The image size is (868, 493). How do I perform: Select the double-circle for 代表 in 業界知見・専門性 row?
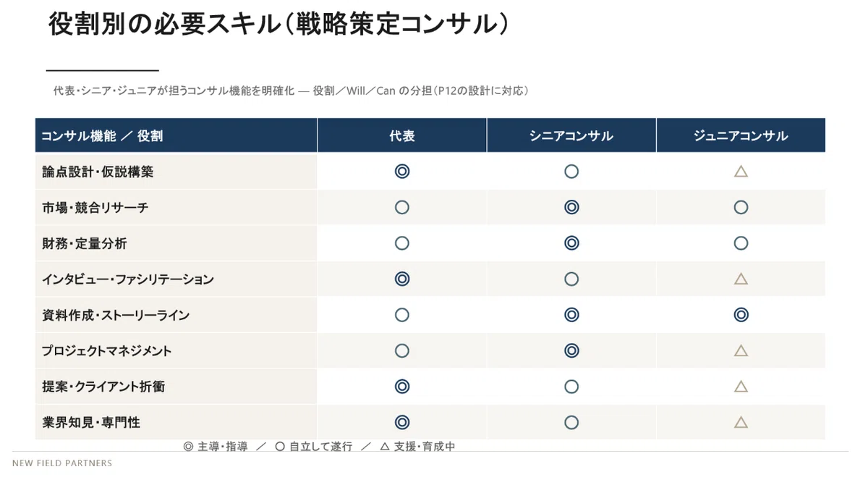[402, 422]
